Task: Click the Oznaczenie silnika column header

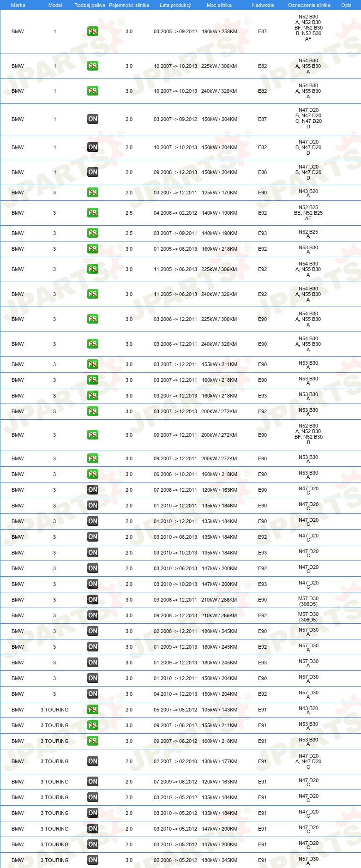Action: click(x=309, y=5)
